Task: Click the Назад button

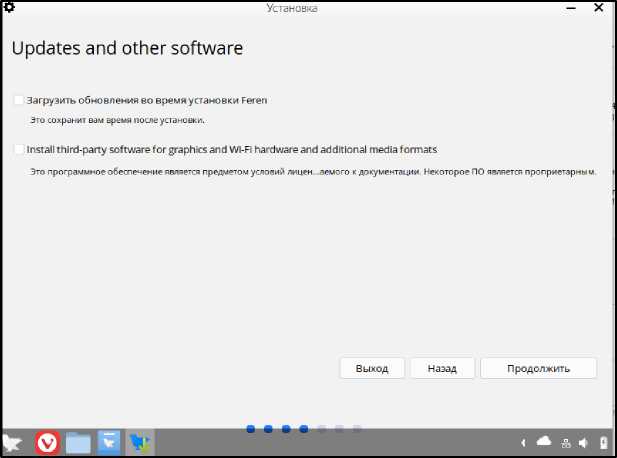Action: [x=442, y=368]
